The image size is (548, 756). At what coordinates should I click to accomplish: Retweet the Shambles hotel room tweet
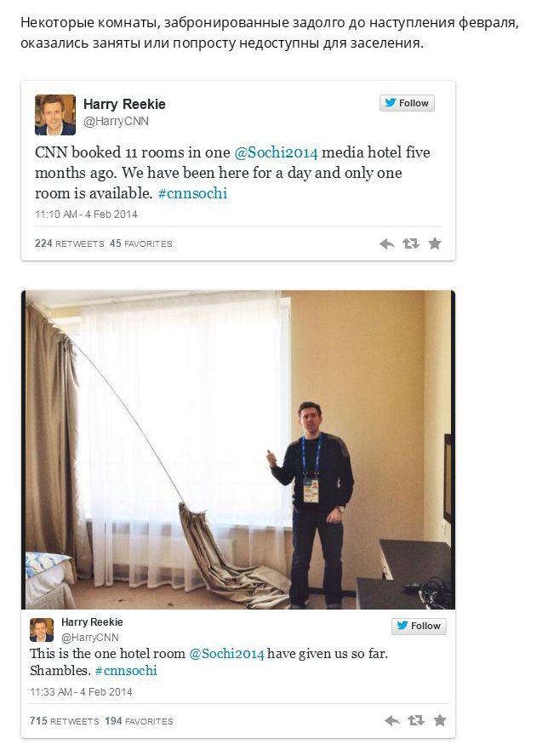click(416, 720)
